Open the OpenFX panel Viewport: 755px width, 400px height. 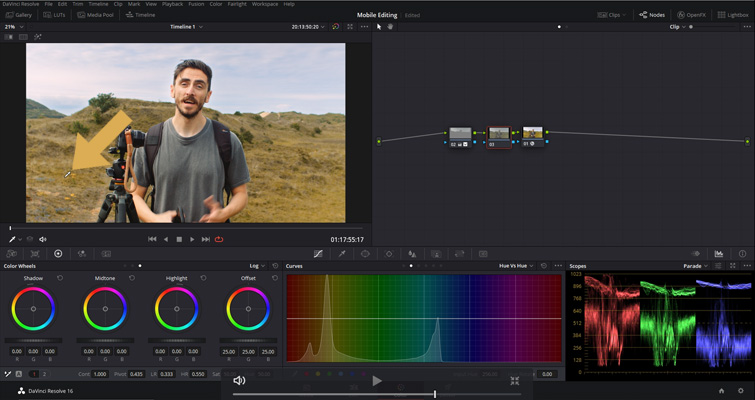[690, 16]
